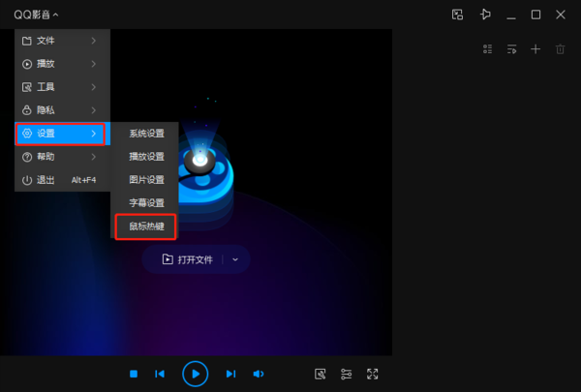Expand the chevron beside 工具
Image resolution: width=581 pixels, height=392 pixels.
click(x=94, y=87)
